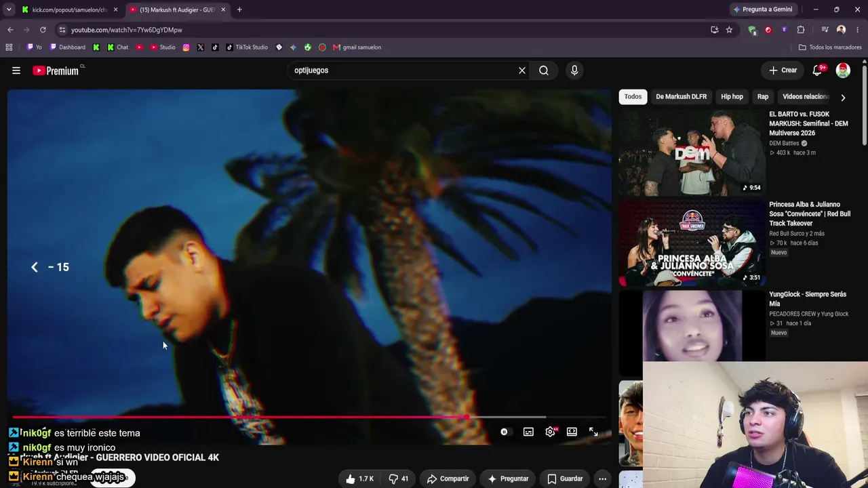
Task: Open the gmail samuelon bookmark
Action: tap(357, 47)
